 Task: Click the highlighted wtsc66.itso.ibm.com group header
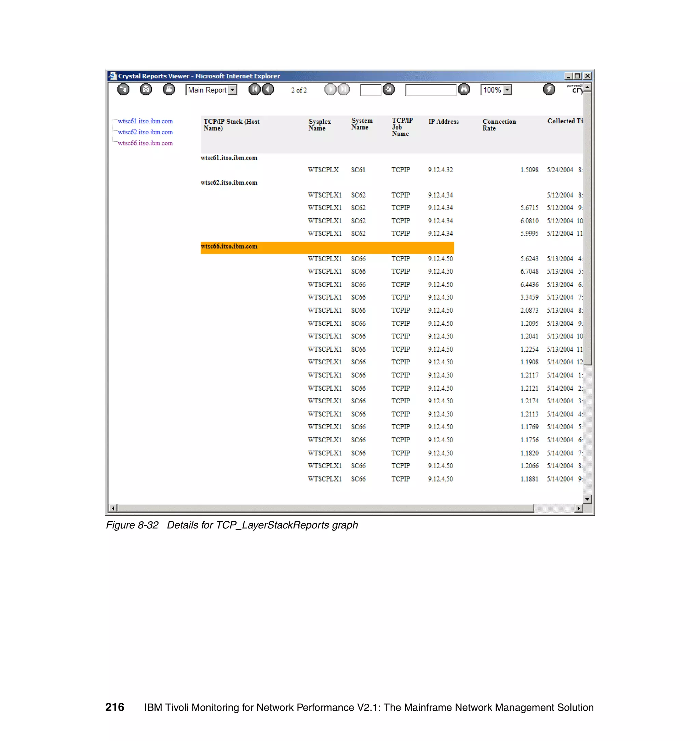327,248
